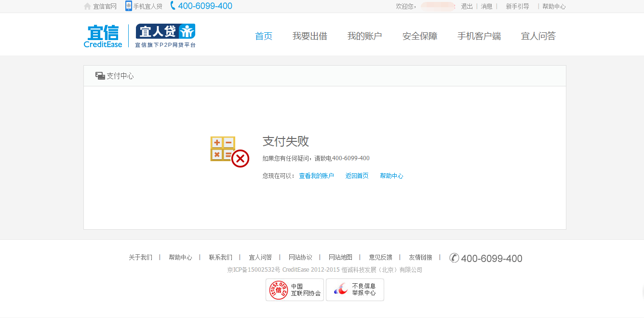Open the 不良信息举报中心 badge

[x=355, y=290]
